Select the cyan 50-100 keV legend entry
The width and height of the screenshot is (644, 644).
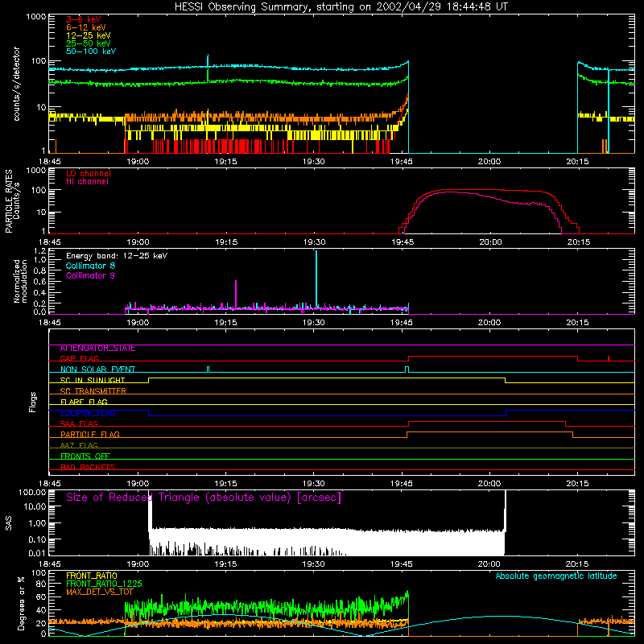[91, 52]
